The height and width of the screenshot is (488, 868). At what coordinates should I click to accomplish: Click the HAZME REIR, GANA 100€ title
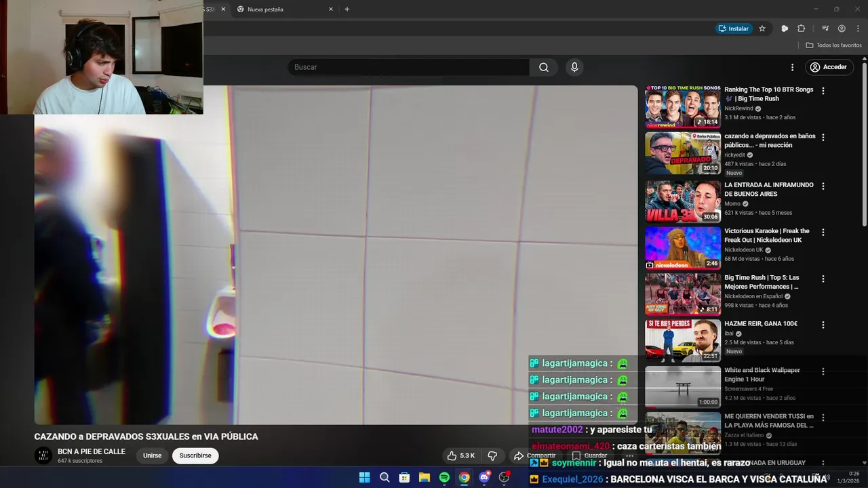coord(761,324)
